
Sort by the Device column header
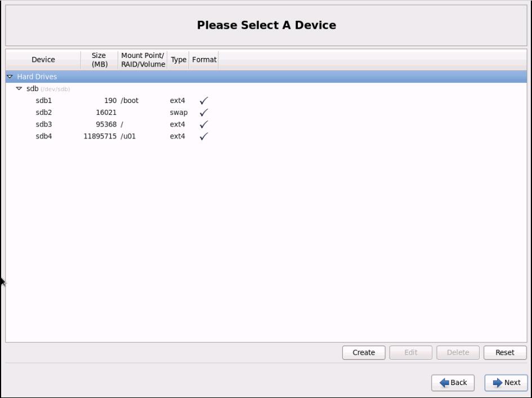pyautogui.click(x=43, y=60)
